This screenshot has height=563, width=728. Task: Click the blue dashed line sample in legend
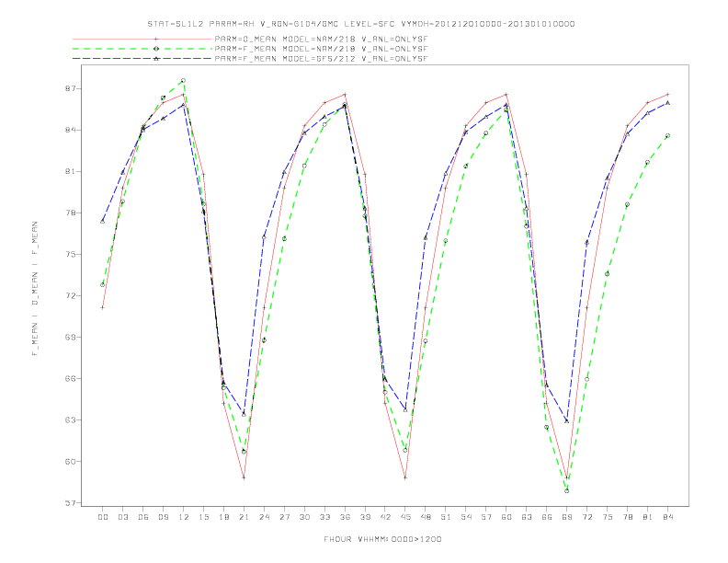pos(142,59)
